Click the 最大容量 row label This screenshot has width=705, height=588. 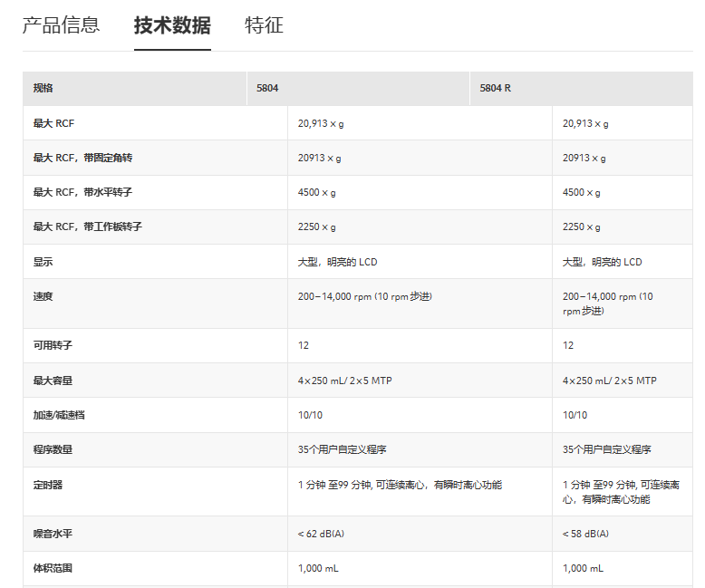point(49,381)
